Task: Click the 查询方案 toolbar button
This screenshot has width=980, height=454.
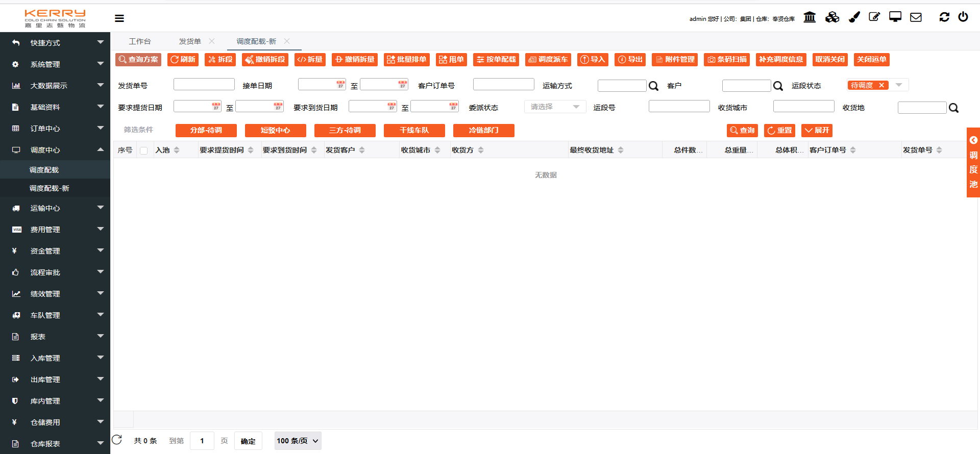Action: [138, 60]
